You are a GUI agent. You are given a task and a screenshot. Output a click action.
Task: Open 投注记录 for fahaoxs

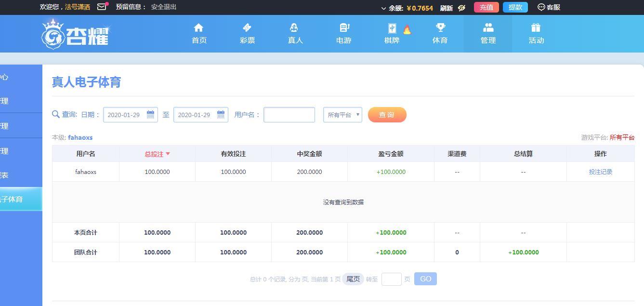point(601,172)
